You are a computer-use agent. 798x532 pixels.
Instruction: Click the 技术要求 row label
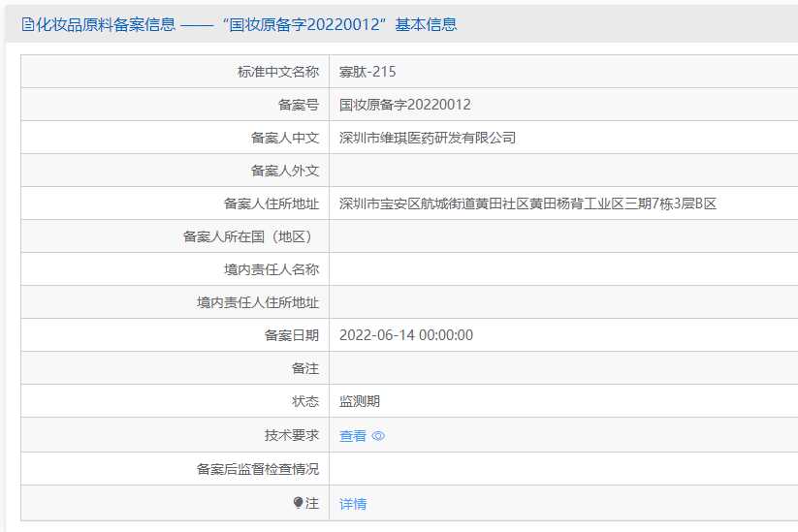pos(292,435)
